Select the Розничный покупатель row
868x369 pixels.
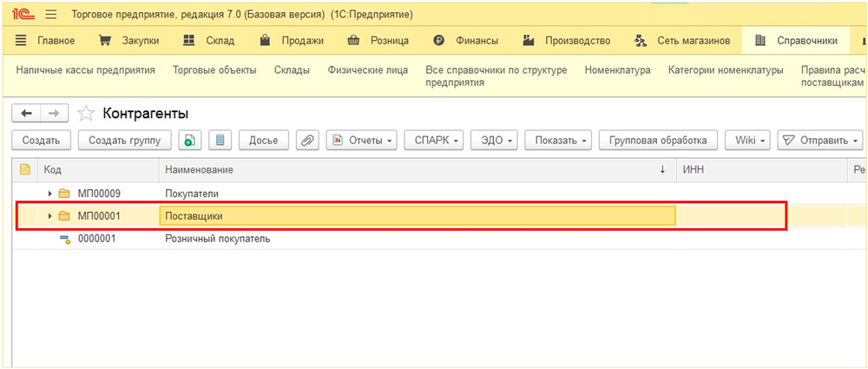tap(217, 239)
